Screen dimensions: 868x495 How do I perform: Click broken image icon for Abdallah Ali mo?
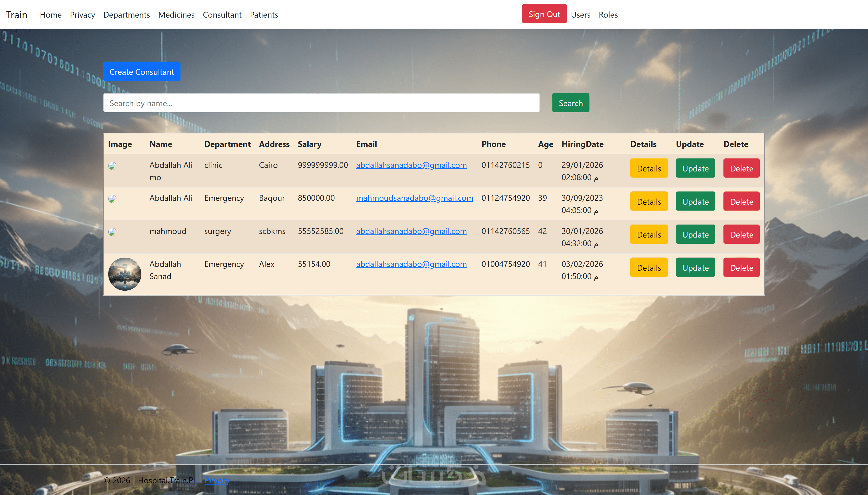pos(112,166)
